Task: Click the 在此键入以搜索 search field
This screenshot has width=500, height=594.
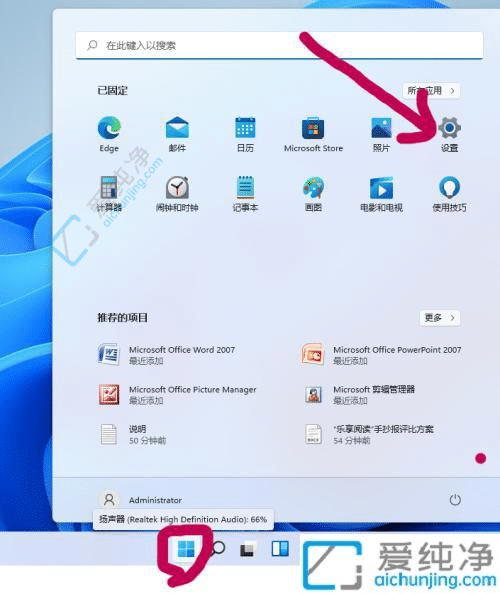Action: [279, 45]
